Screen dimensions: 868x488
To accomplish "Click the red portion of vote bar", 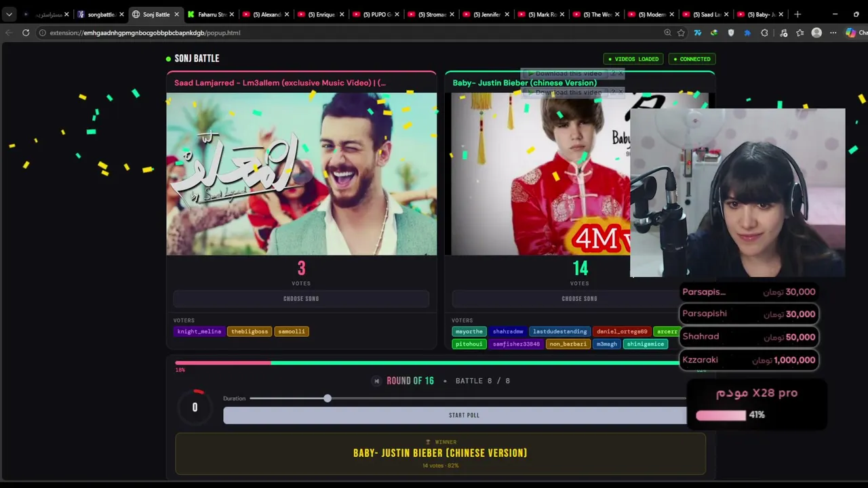I will point(223,363).
